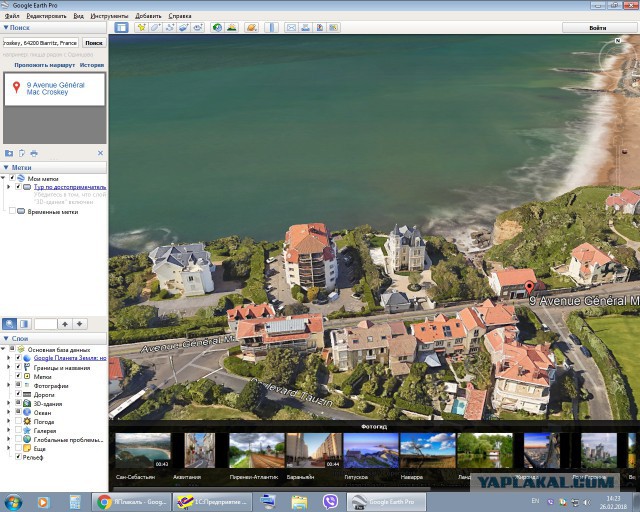
Task: Open Windows Media Player in taskbar
Action: (x=43, y=502)
